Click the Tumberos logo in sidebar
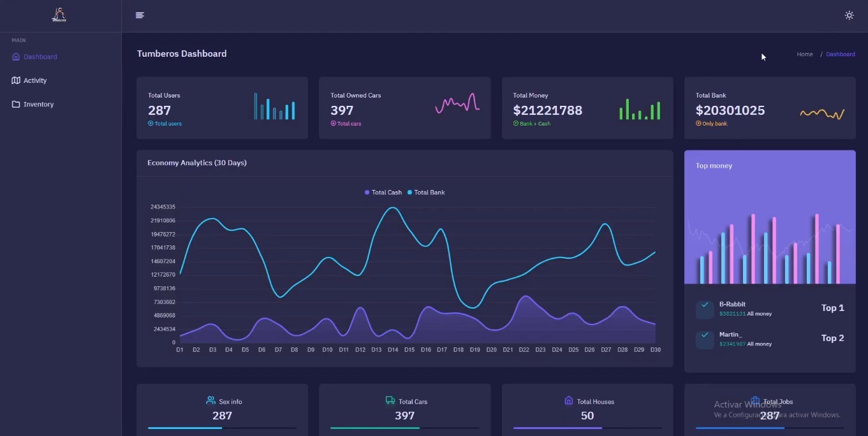This screenshot has width=868, height=436. point(59,15)
